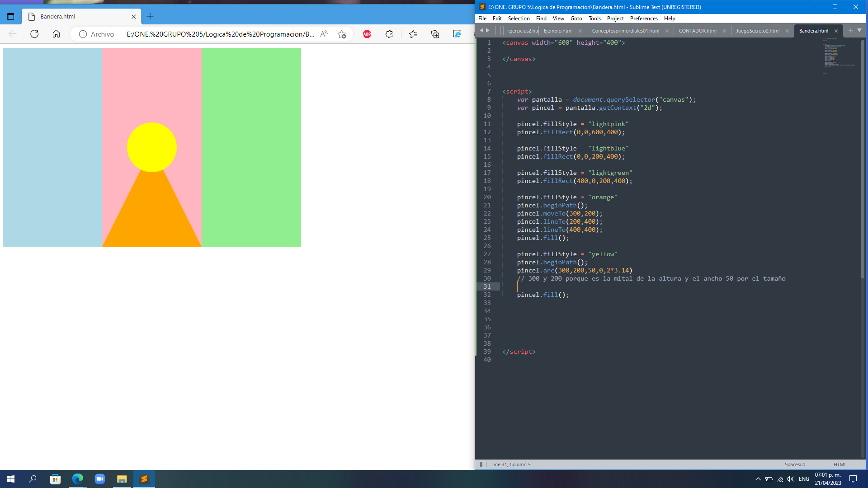The image size is (868, 488).
Task: Switch to the Ejemplo.html tab
Action: pyautogui.click(x=558, y=31)
